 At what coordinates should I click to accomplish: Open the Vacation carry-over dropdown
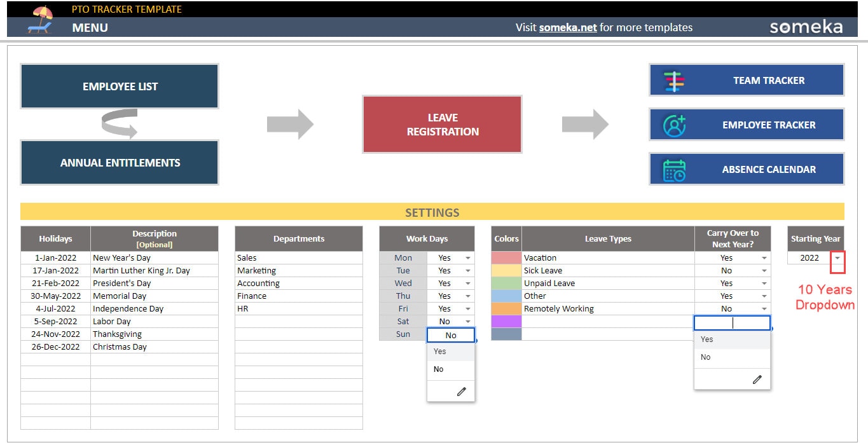pos(764,257)
